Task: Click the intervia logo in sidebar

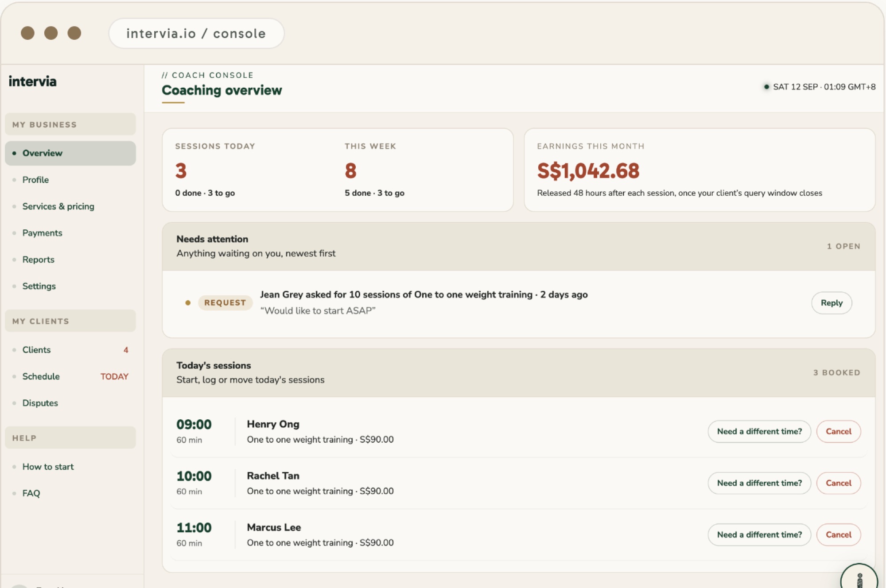Action: coord(33,81)
